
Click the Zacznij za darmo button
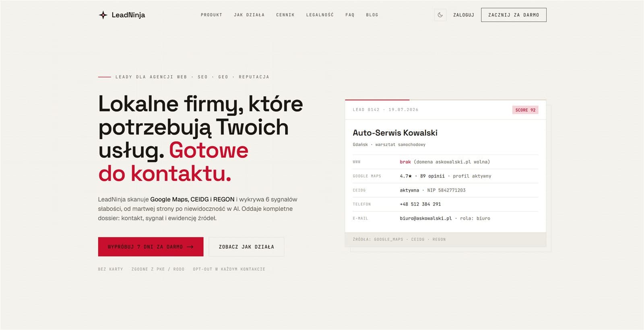[x=514, y=15]
